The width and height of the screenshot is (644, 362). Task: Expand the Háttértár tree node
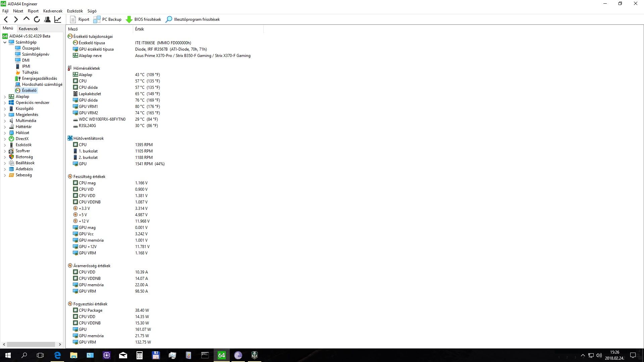coord(5,127)
